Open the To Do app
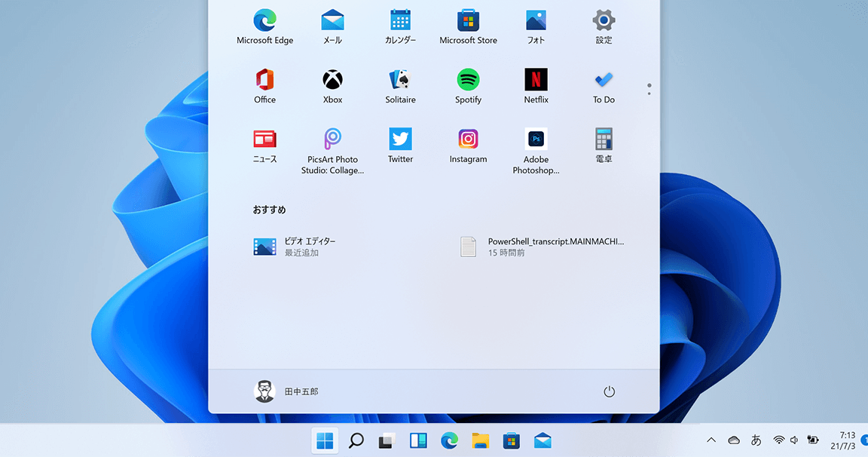 pos(604,87)
